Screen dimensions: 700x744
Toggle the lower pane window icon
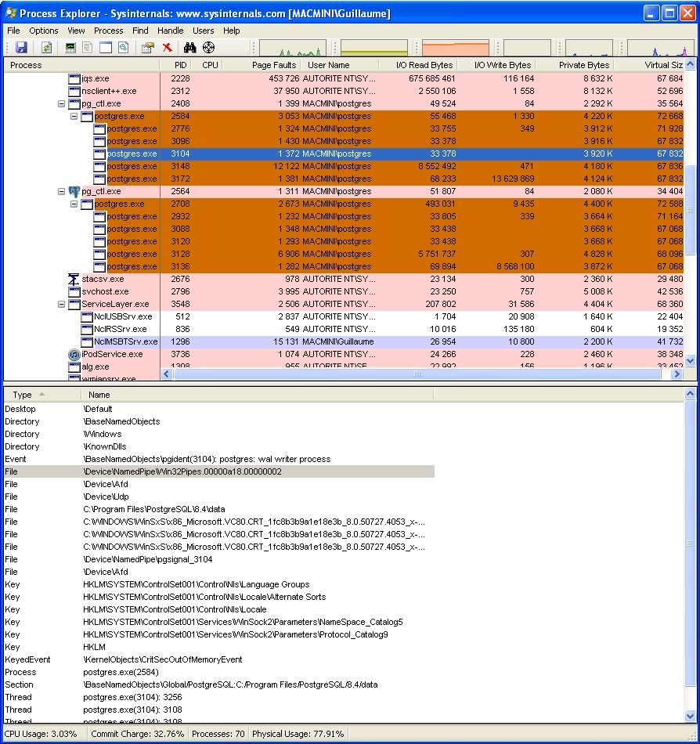coord(106,48)
